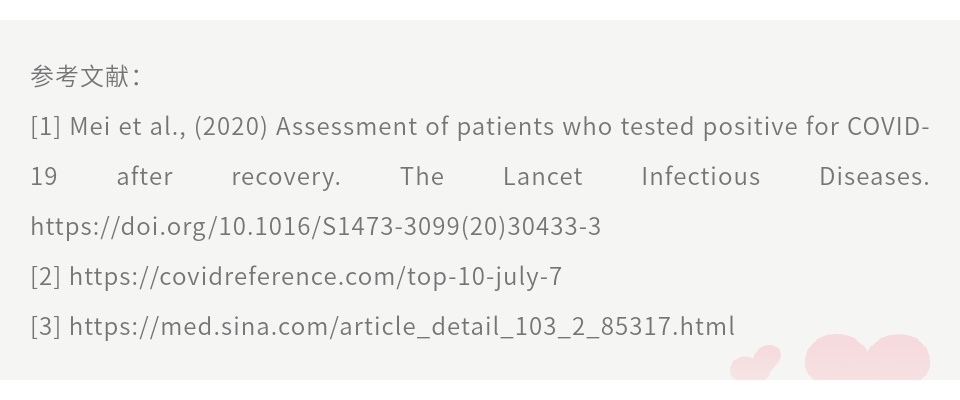Click the word "after" on the second line

[x=144, y=177]
